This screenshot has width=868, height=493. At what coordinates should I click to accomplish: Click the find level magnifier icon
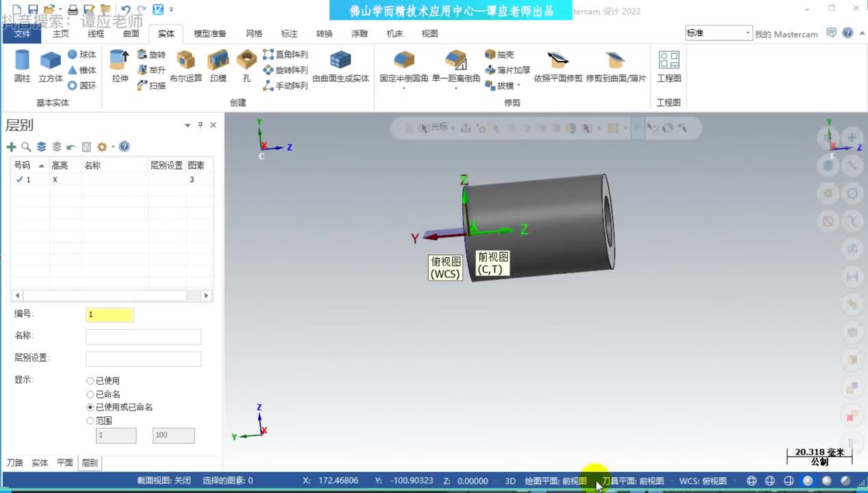pos(26,147)
